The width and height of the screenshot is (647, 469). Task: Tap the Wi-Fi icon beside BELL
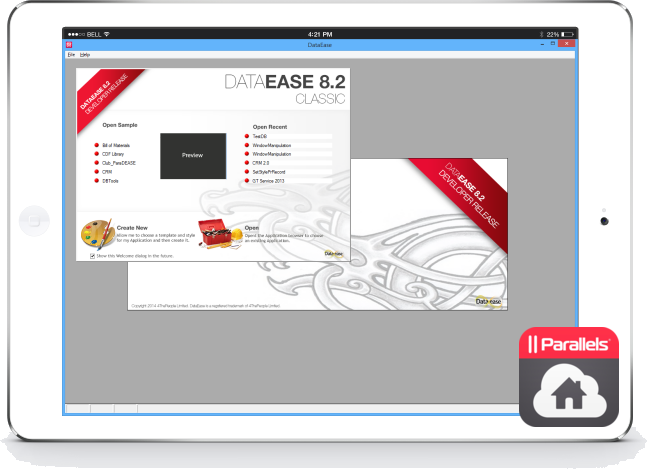click(107, 34)
